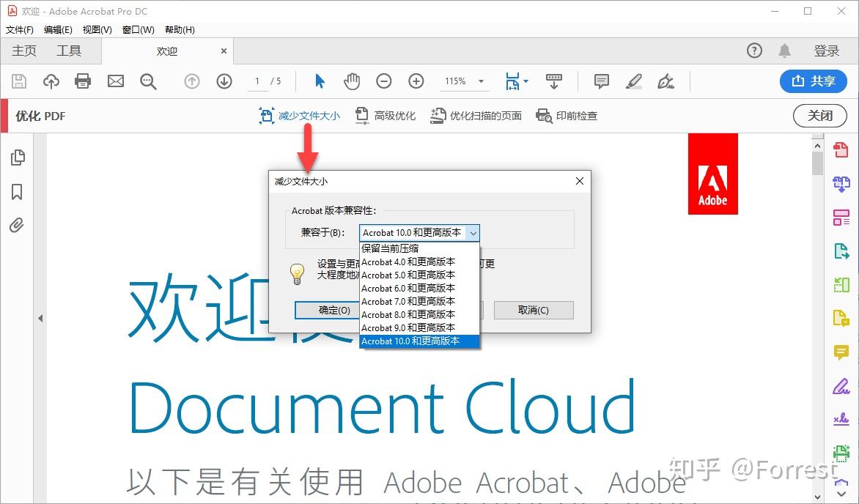Image resolution: width=859 pixels, height=504 pixels.
Task: Select the Highlight text tool
Action: (x=634, y=81)
